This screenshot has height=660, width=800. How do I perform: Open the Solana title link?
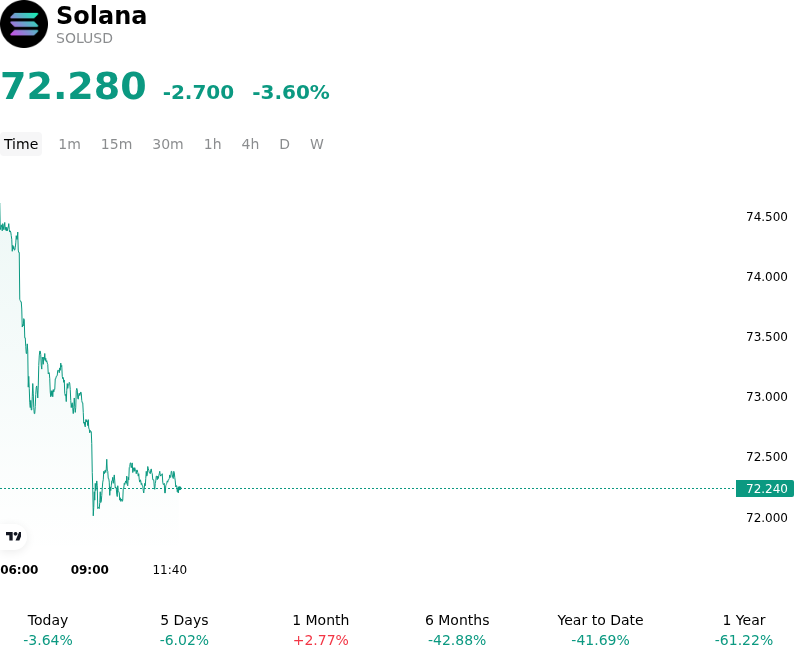tap(102, 15)
